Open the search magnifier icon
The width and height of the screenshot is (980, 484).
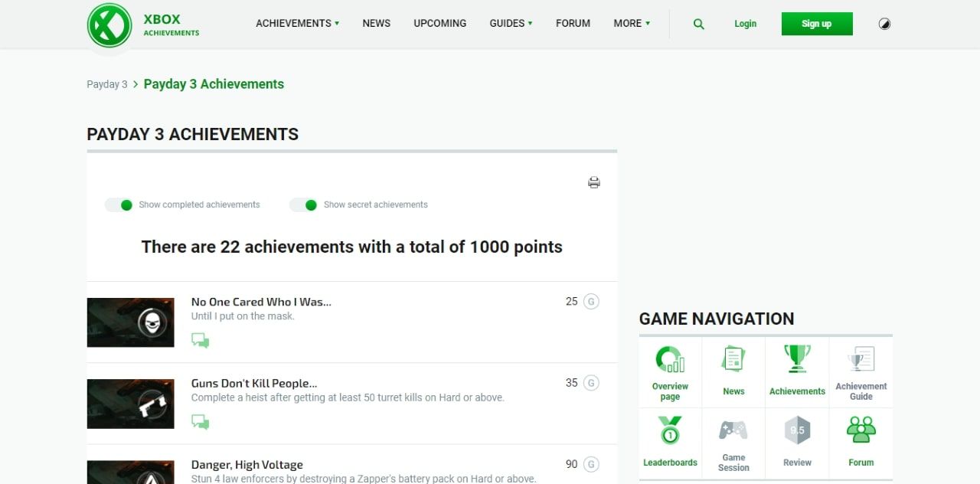698,24
